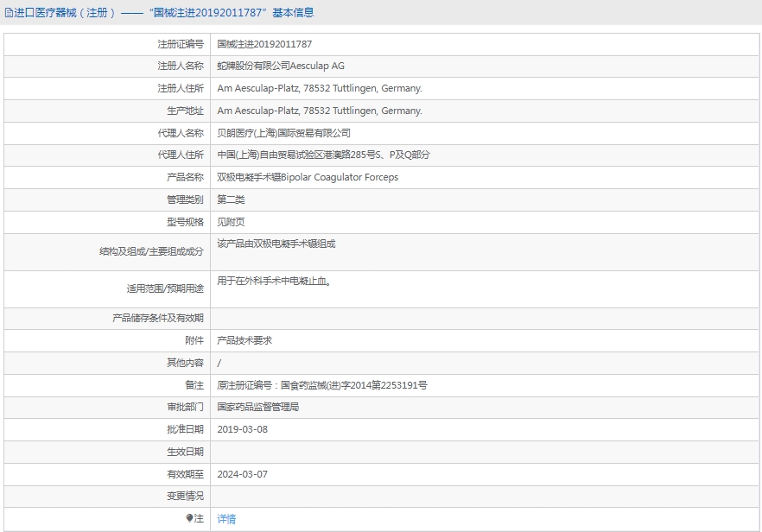Viewport: 762px width, 532px height.
Task: Click the 注册人名称 row label
Action: tap(181, 66)
